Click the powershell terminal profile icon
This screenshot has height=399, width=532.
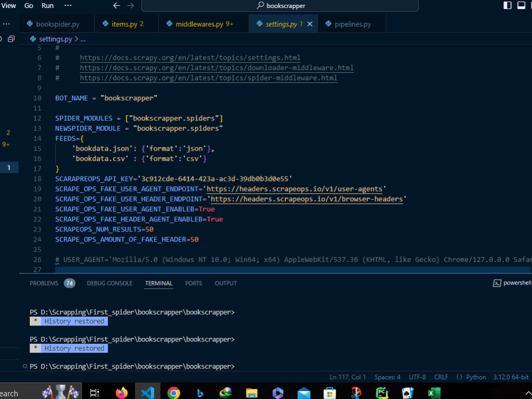[497, 283]
